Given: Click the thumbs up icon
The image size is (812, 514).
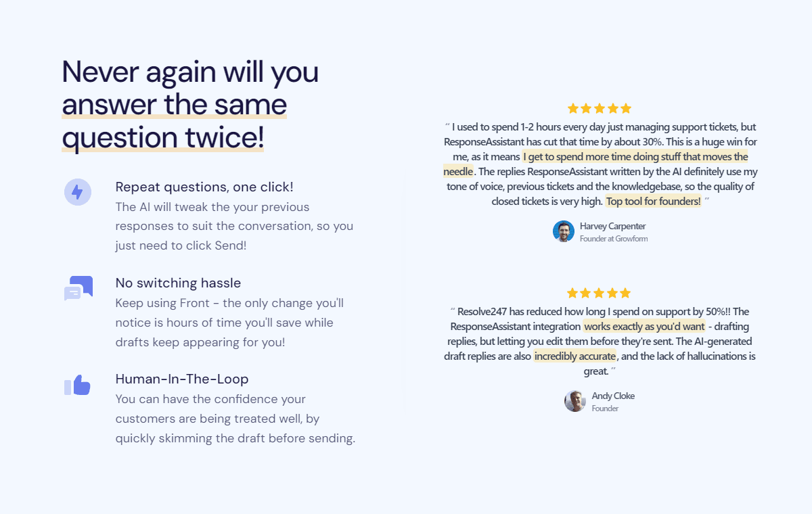Looking at the screenshot, I should click(77, 385).
